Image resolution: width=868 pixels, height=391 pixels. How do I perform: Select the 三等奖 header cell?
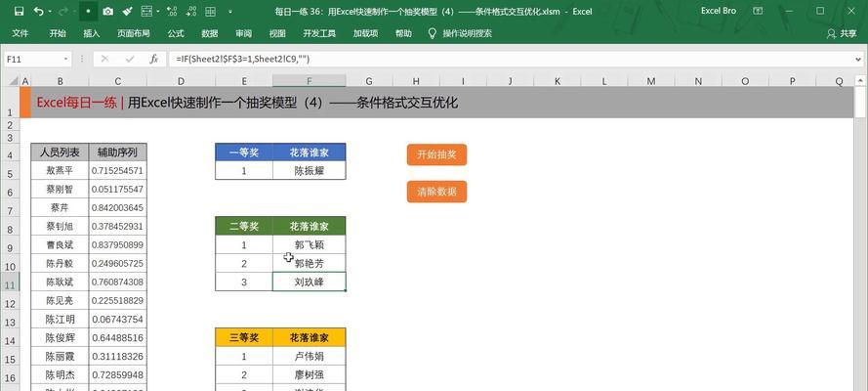tap(243, 337)
